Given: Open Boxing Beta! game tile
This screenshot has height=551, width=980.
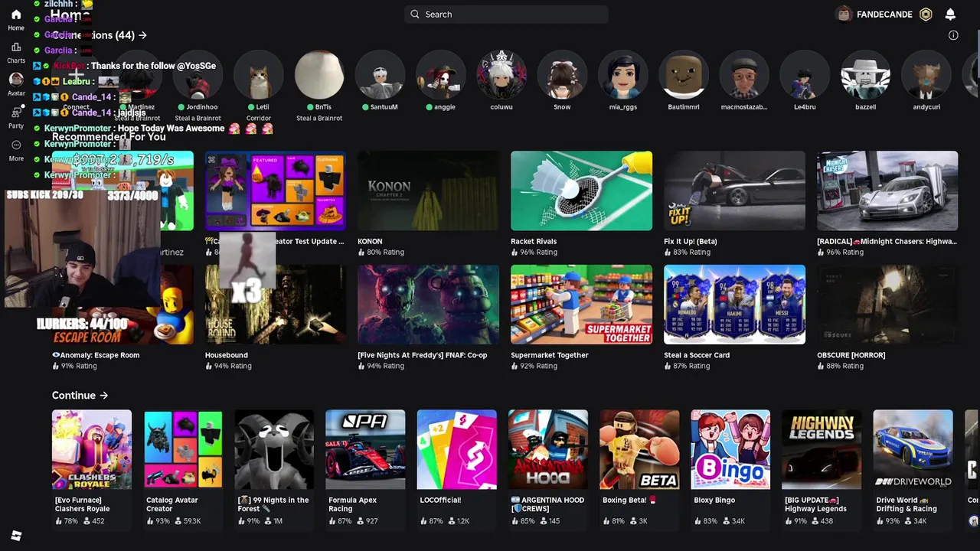Looking at the screenshot, I should coord(639,449).
